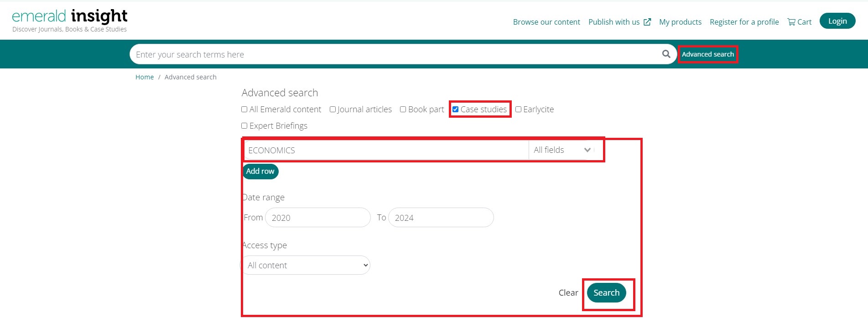Uncheck the Case studies checkbox

click(455, 109)
